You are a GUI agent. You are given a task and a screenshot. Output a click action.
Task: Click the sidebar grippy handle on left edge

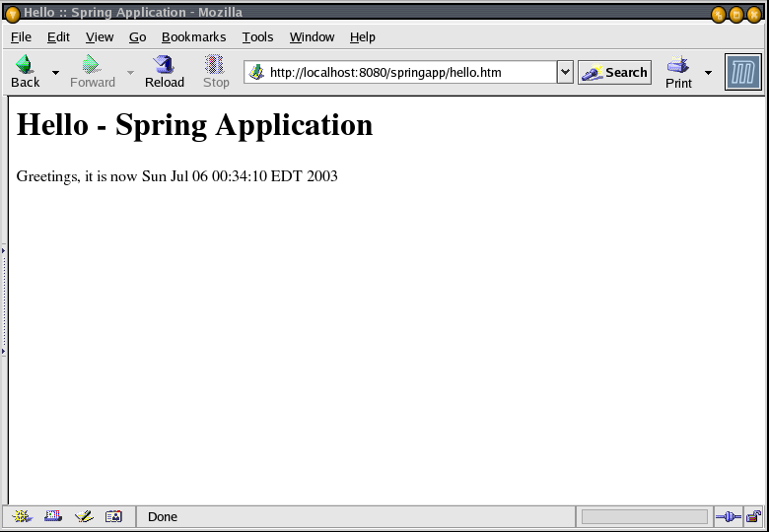[x=4, y=300]
